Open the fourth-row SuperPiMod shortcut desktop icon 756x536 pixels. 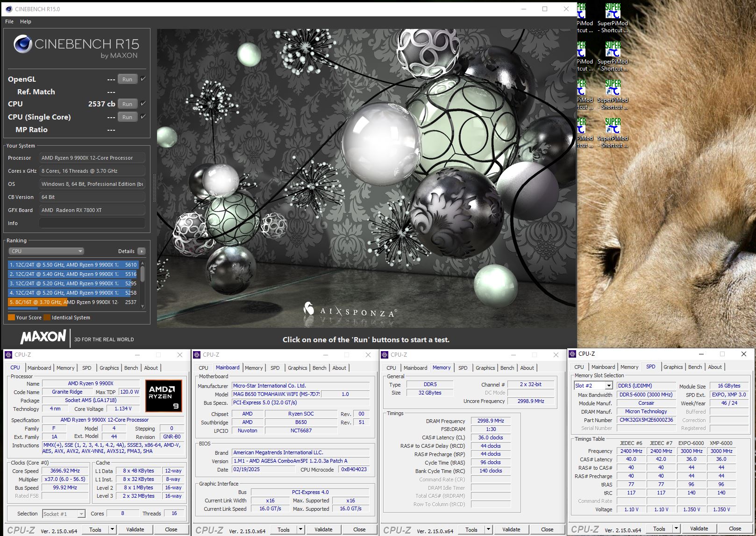(x=613, y=134)
